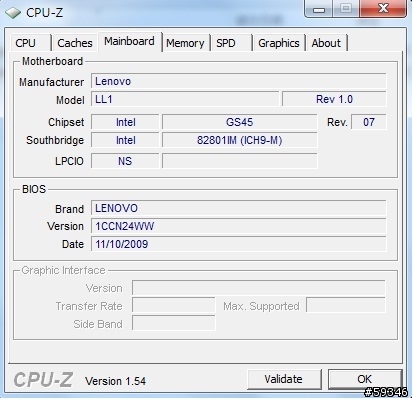413x400 pixels.
Task: Click the Validate button
Action: (284, 379)
